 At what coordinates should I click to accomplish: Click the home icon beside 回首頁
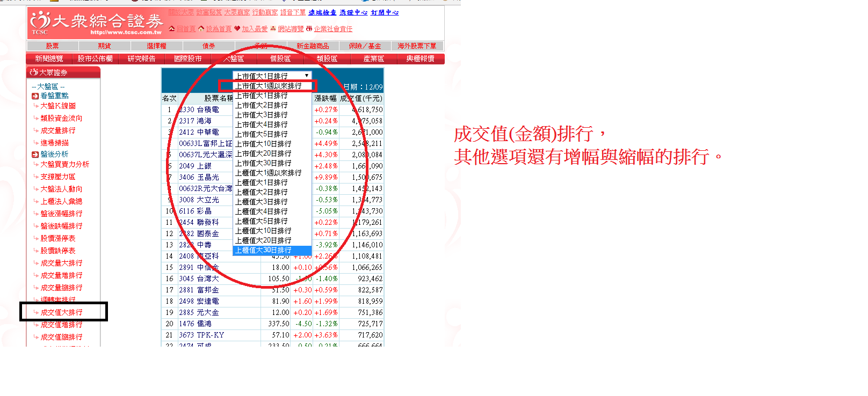[172, 28]
